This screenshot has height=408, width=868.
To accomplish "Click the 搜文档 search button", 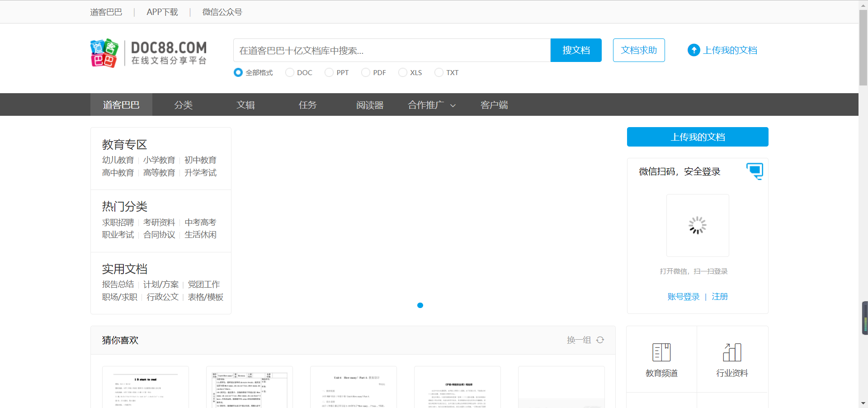I will pyautogui.click(x=576, y=50).
